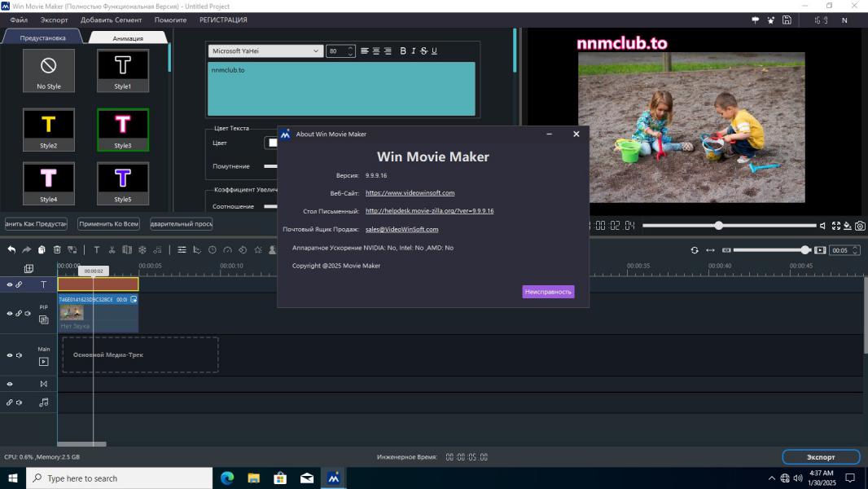868x489 pixels.
Task: Click the signpost icon in the top bar
Action: pos(756,20)
